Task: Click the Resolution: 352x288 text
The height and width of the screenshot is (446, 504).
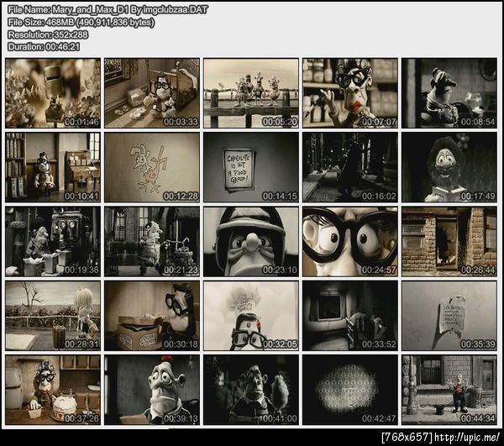Action: [x=48, y=34]
